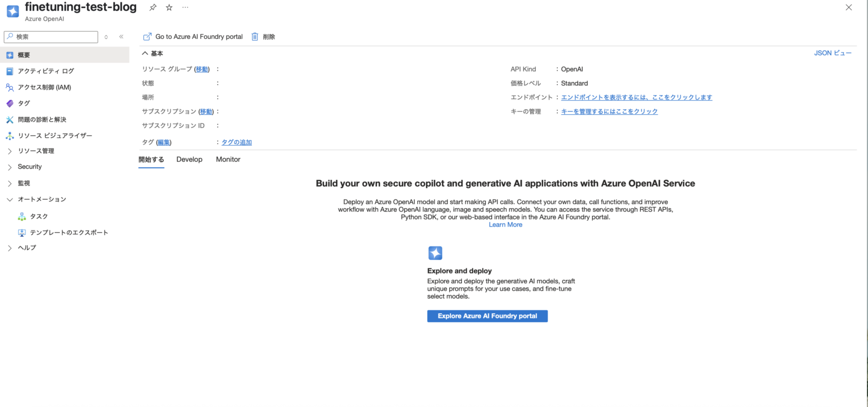Open アクティビティ ログ in the sidebar

(x=46, y=71)
